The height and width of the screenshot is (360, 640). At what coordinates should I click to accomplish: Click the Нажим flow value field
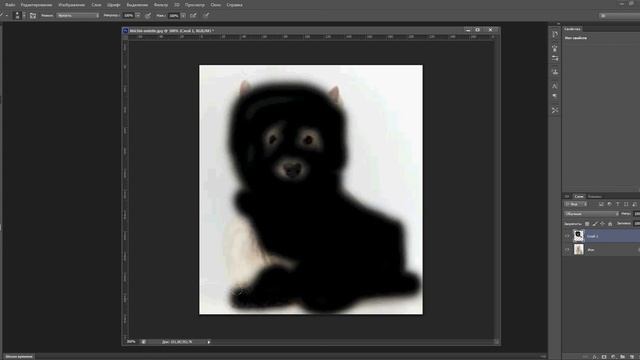[174, 16]
